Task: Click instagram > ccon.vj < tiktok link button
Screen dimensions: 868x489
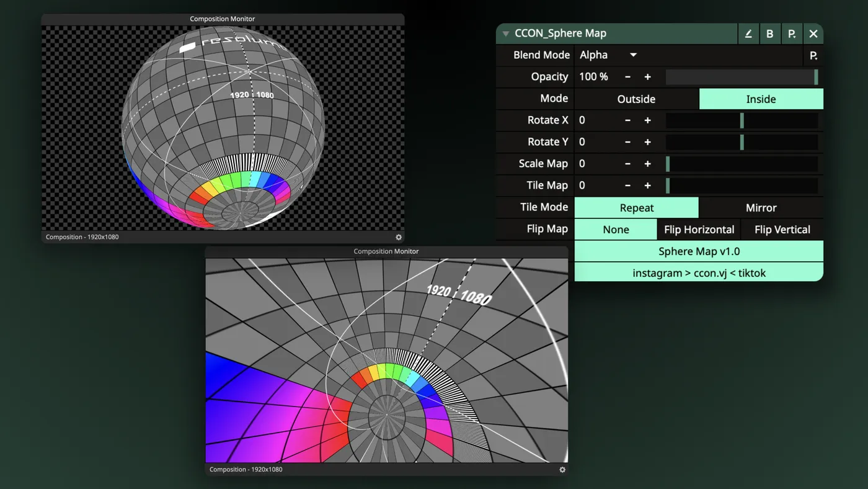Action: [x=699, y=272]
